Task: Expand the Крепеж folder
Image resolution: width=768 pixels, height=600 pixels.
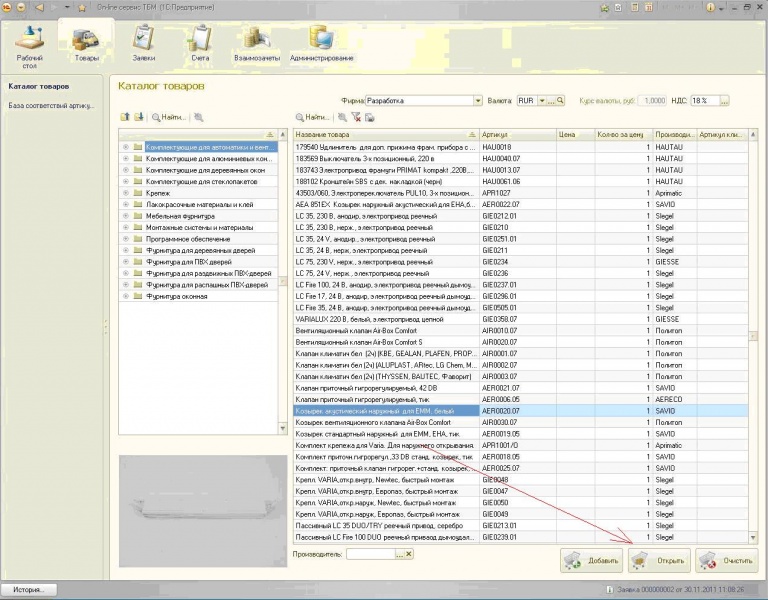Action: click(x=126, y=192)
